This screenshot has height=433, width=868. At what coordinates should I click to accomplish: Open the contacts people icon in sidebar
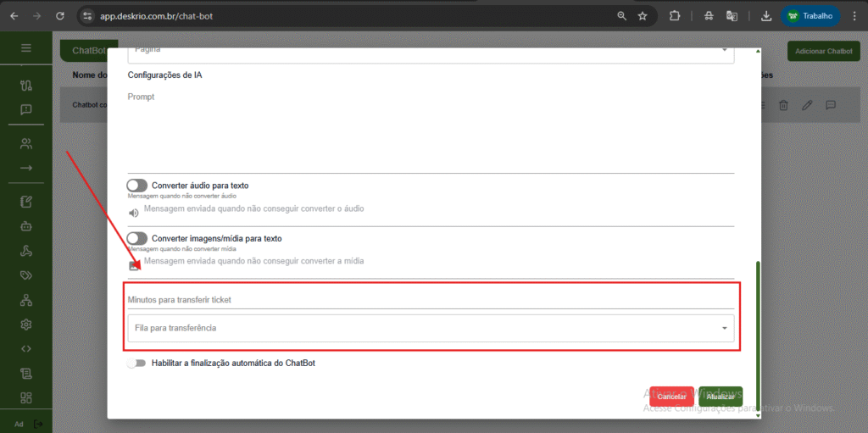(x=26, y=143)
